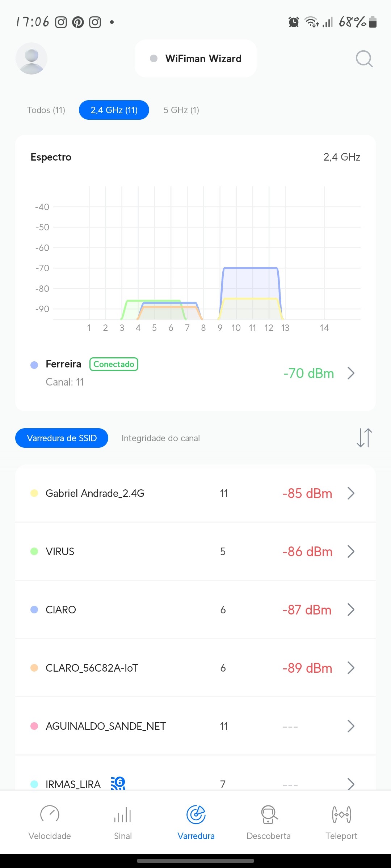Viewport: 391px width, 868px height.
Task: Expand Gabriel Andrade_2.4G network details
Action: pos(350,493)
